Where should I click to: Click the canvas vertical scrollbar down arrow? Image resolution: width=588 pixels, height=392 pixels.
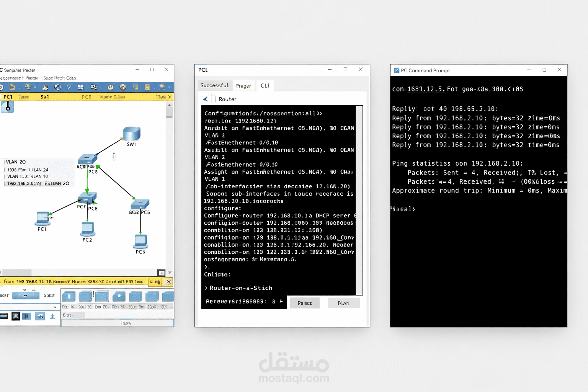[x=170, y=273]
